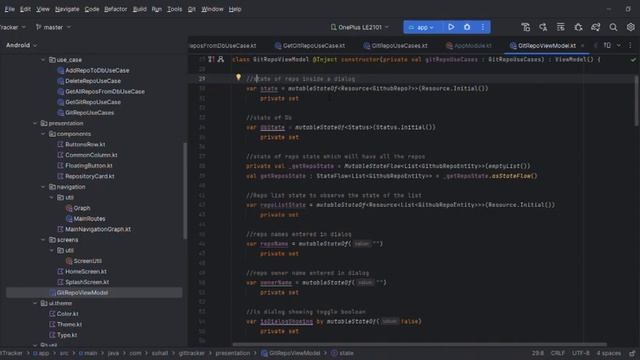Viewport: 640px width, 360px height.
Task: Switch to GetGitRepoUseCase.kt tab
Action: (310, 46)
